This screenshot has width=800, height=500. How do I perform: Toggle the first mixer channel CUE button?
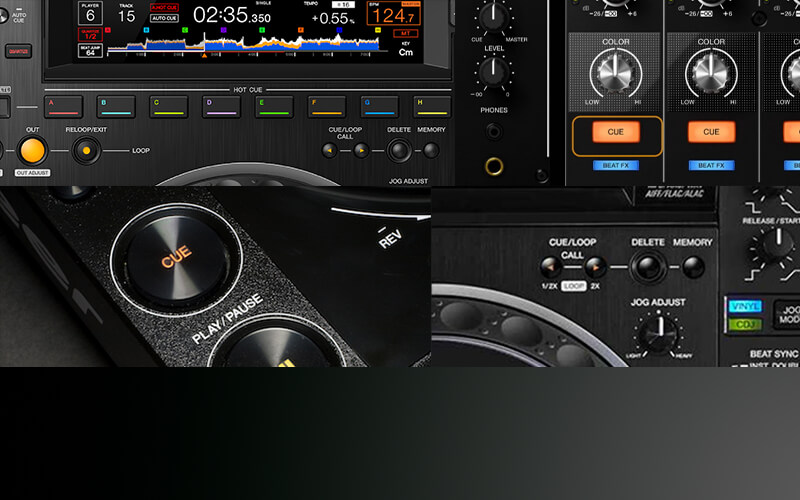[x=616, y=132]
